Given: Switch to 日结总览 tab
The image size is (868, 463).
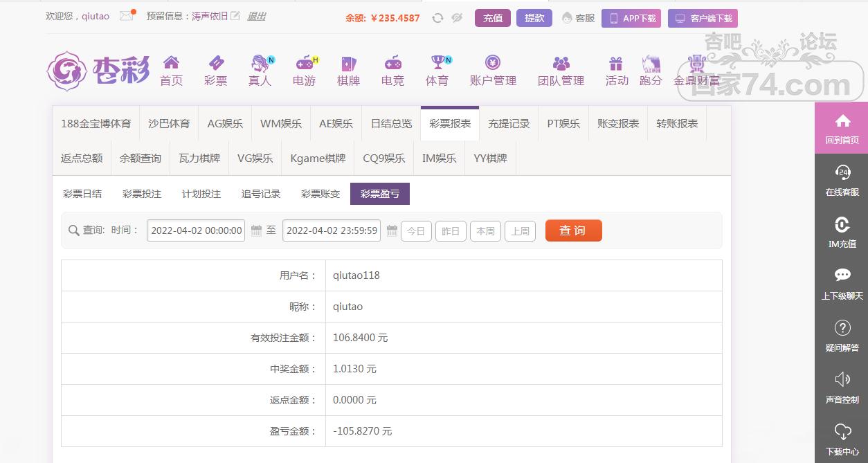Looking at the screenshot, I should tap(391, 124).
